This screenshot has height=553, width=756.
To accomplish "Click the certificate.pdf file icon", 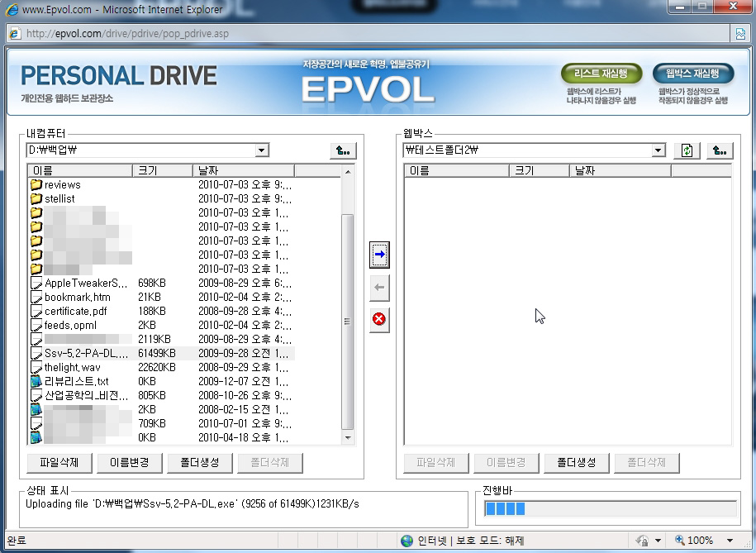I will coord(36,311).
